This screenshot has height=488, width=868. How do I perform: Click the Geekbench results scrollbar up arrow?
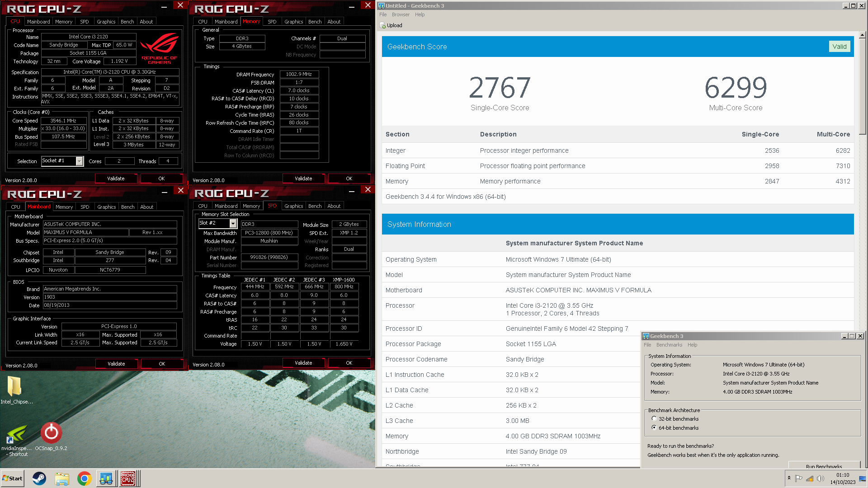pyautogui.click(x=862, y=35)
